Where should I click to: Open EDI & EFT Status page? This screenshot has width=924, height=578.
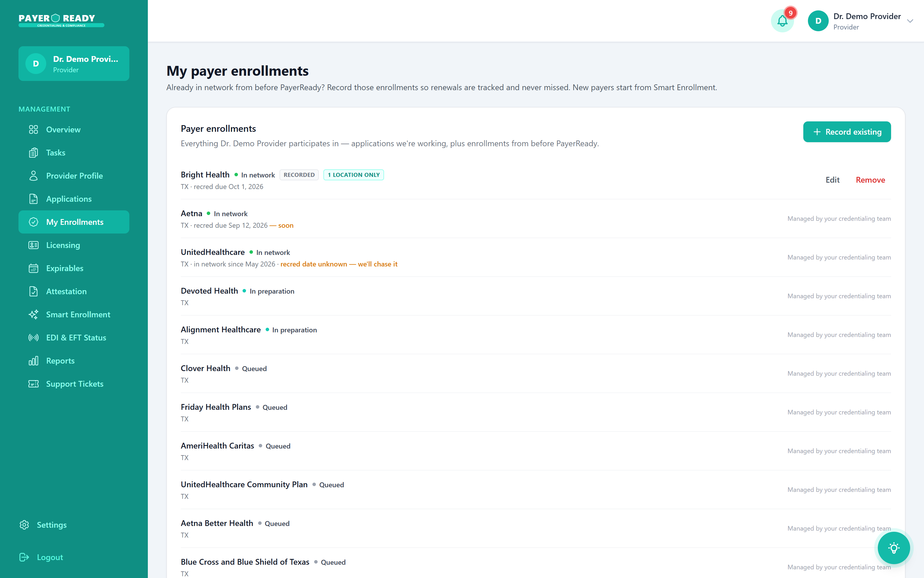tap(74, 338)
